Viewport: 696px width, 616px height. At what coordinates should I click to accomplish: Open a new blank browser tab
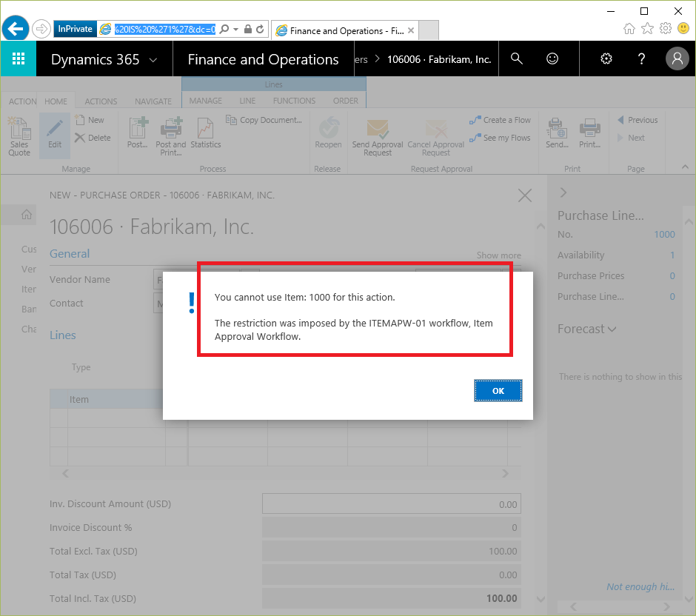pyautogui.click(x=429, y=30)
